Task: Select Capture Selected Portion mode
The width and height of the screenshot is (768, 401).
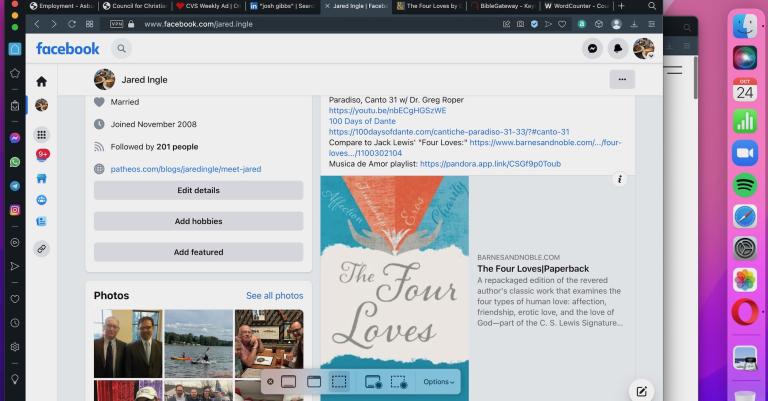Action: tap(339, 382)
